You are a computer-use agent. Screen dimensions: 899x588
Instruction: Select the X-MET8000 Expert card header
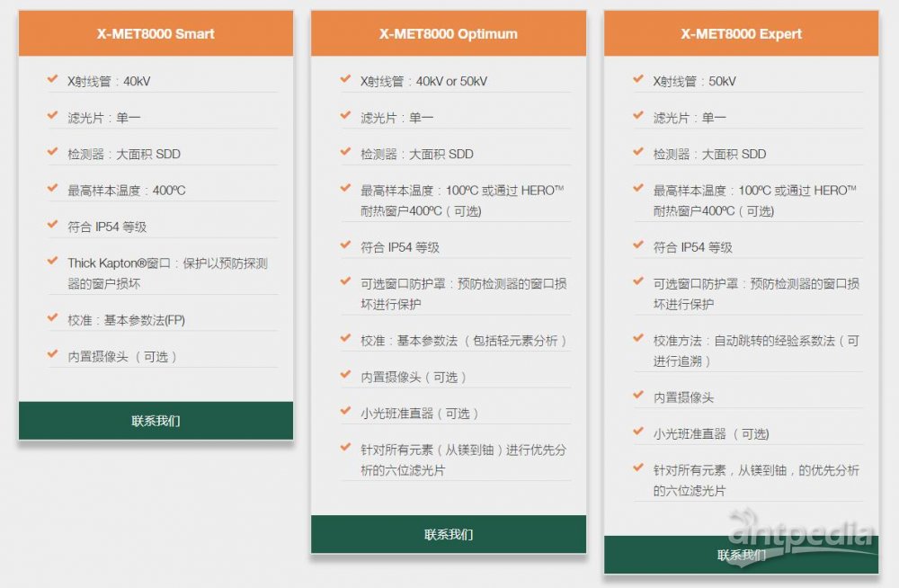(742, 33)
